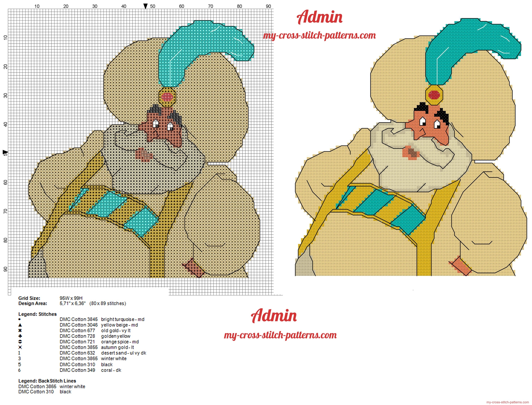Click 'coral - dk' color name
The image size is (532, 405).
click(x=111, y=370)
